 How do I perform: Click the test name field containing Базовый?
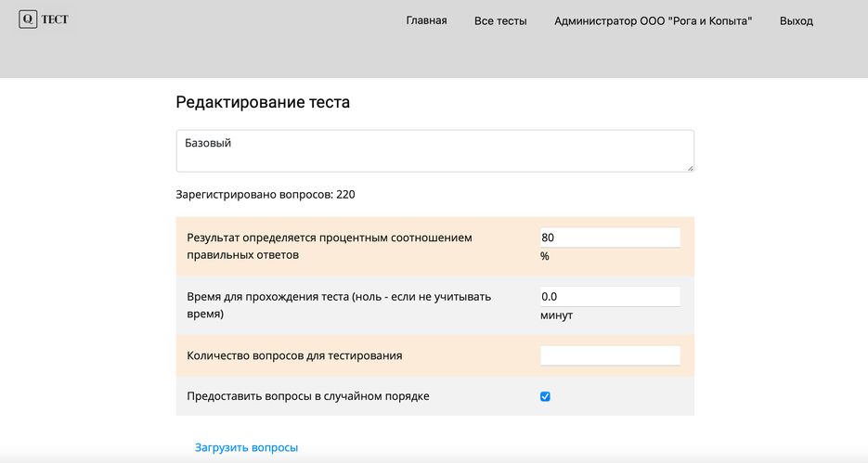click(434, 150)
